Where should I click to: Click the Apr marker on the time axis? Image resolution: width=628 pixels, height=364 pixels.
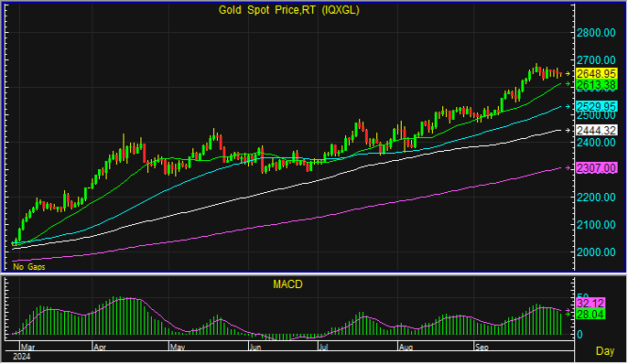(100, 347)
